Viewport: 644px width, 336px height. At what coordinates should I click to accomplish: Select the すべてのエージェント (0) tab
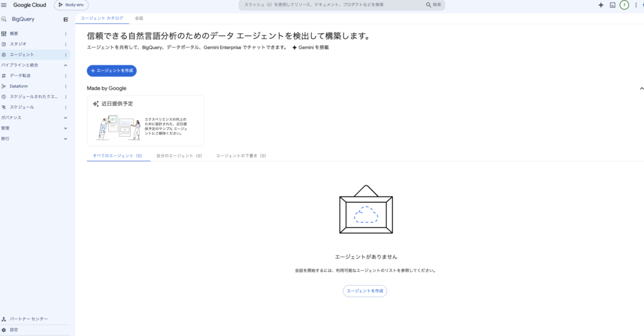(118, 156)
